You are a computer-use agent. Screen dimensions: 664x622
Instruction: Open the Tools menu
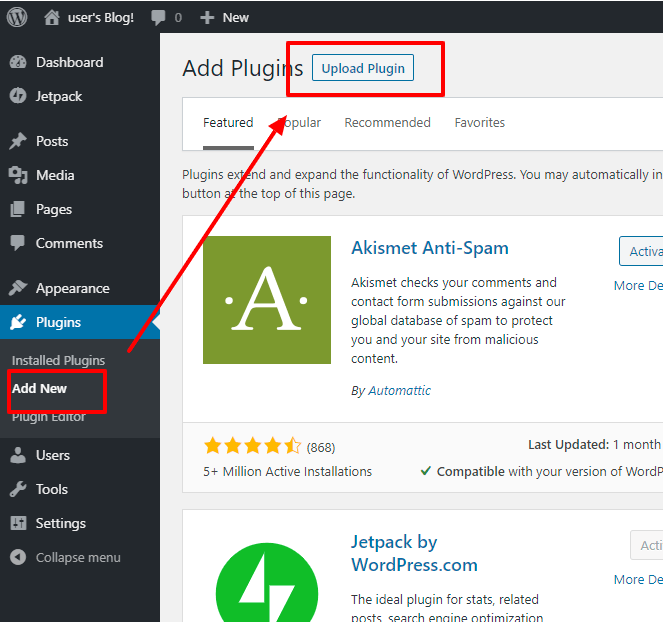point(52,489)
